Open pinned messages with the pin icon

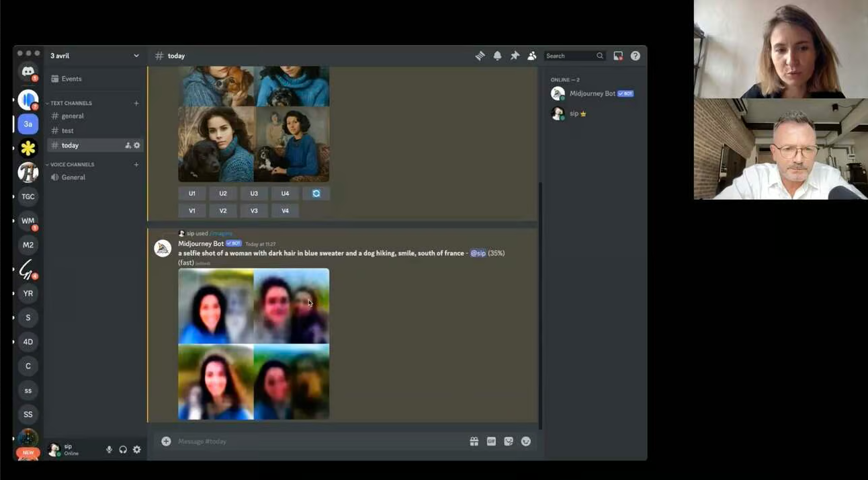pyautogui.click(x=515, y=56)
